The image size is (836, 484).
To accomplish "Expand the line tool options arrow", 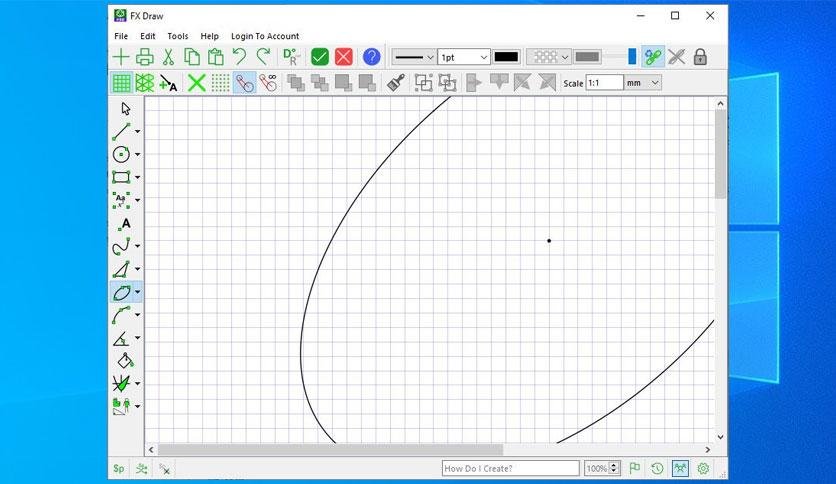I will (138, 132).
